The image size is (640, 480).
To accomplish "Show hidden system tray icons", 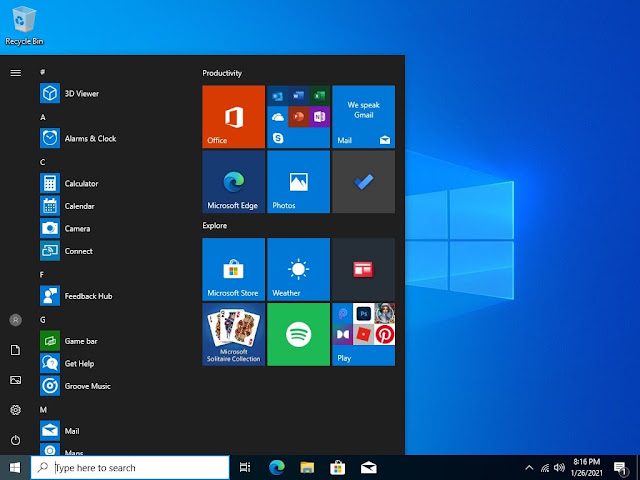I will [x=529, y=468].
